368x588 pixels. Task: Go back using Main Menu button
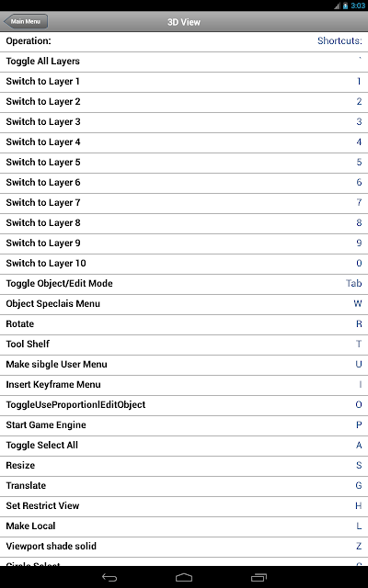click(x=25, y=22)
